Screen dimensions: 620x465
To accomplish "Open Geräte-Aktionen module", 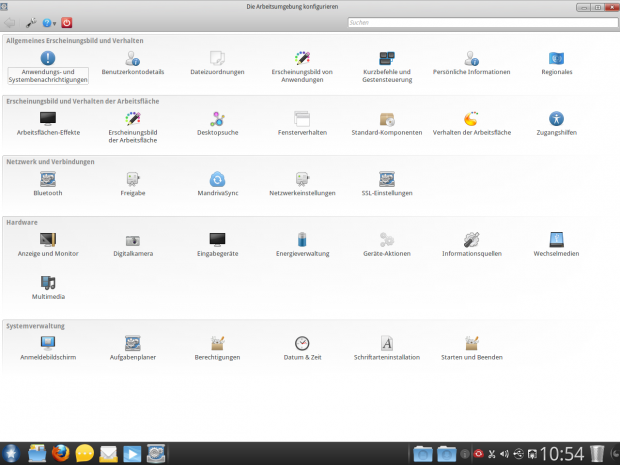I will coord(387,244).
